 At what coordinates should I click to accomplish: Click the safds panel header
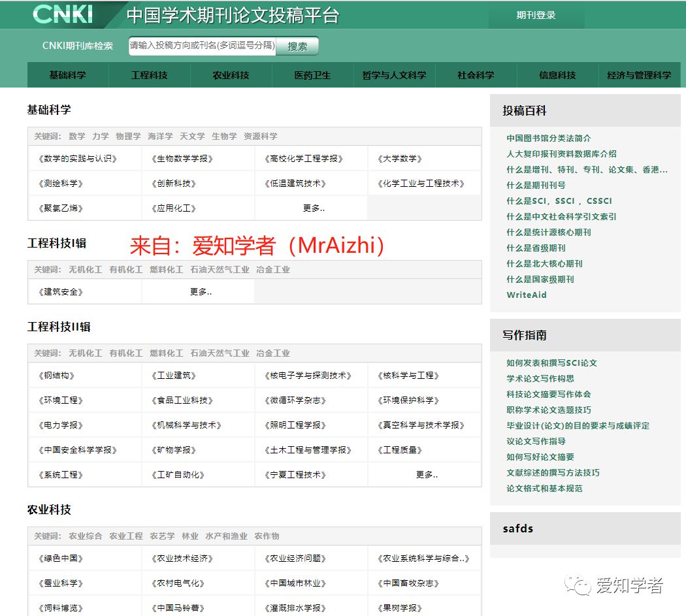click(x=585, y=528)
